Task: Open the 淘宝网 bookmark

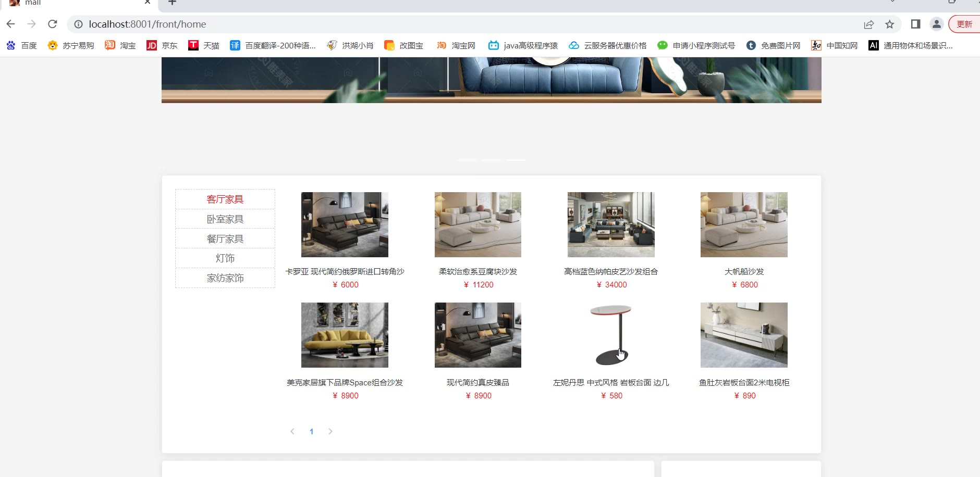Action: point(456,46)
